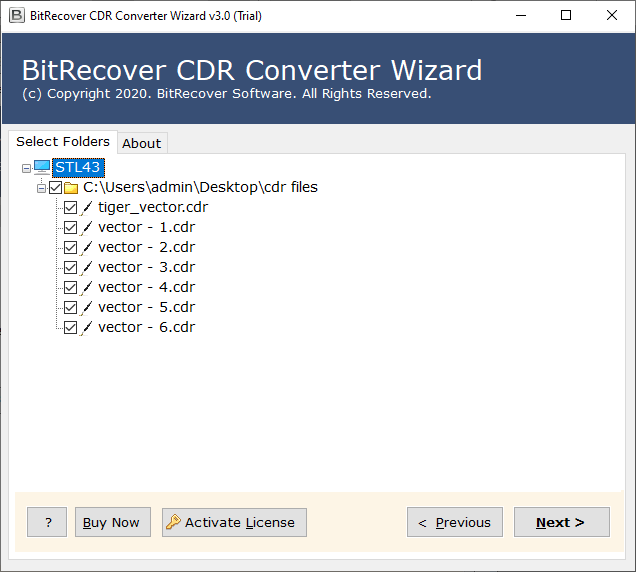Image resolution: width=636 pixels, height=572 pixels.
Task: Uncheck the vector - 2.cdr checkbox
Action: click(71, 248)
